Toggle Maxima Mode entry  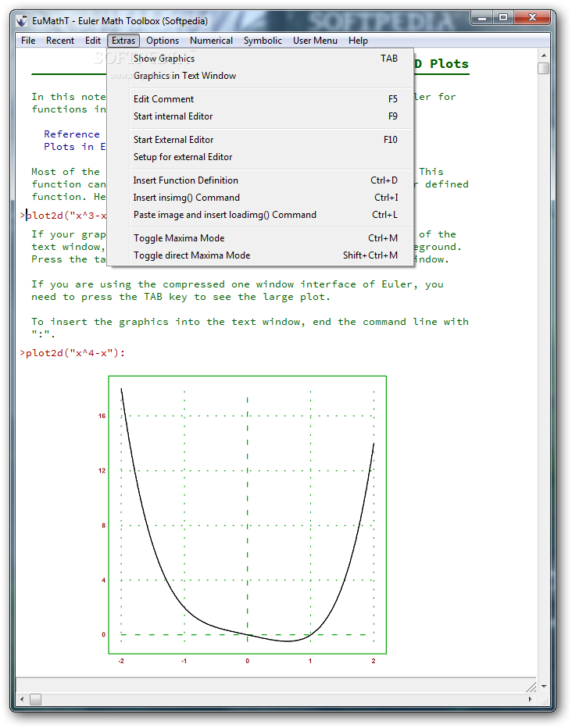click(260, 238)
